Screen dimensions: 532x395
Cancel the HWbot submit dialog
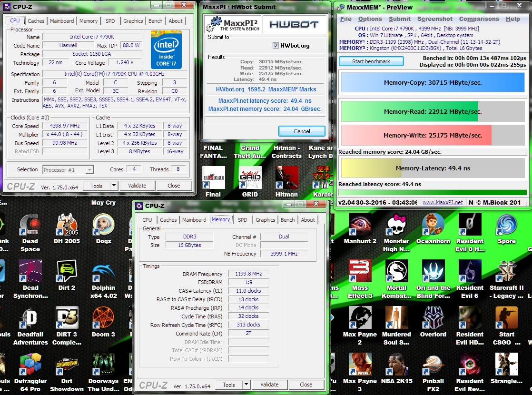click(x=302, y=131)
